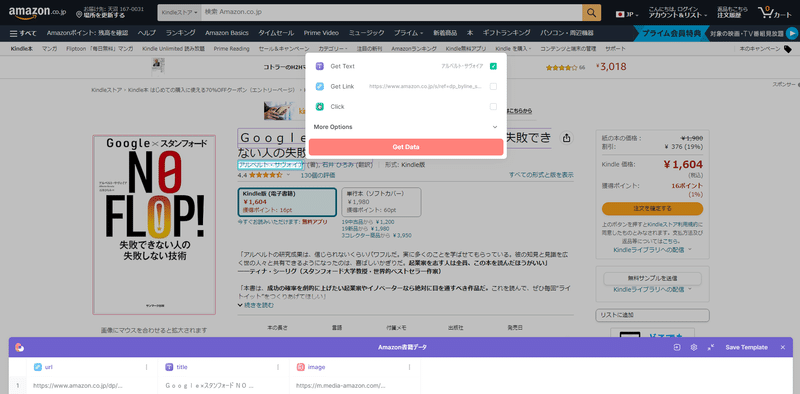Open Kindle を購入 dropdown in subnav
800x394 pixels.
pos(513,49)
